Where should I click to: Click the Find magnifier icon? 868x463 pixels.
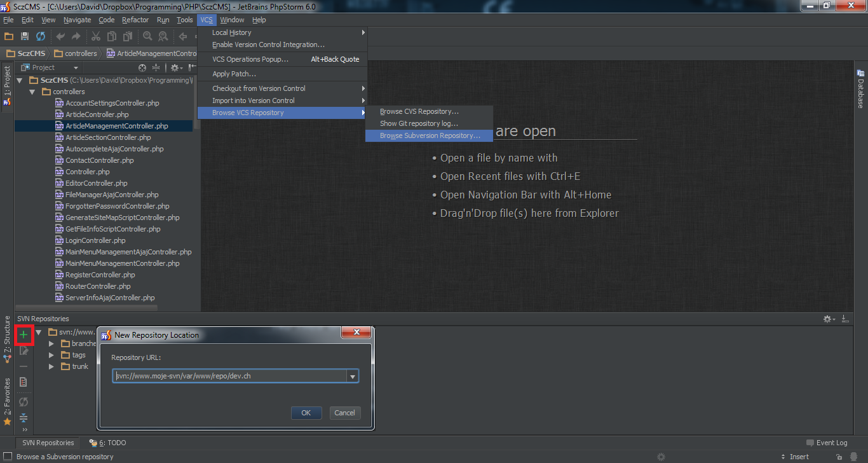pyautogui.click(x=147, y=36)
